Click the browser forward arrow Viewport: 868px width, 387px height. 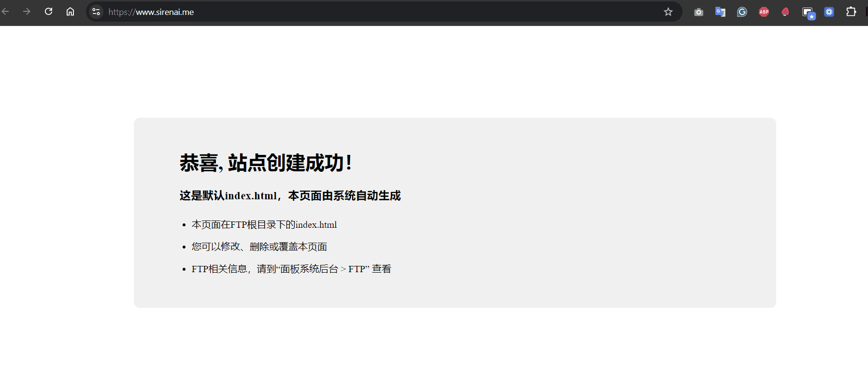27,12
